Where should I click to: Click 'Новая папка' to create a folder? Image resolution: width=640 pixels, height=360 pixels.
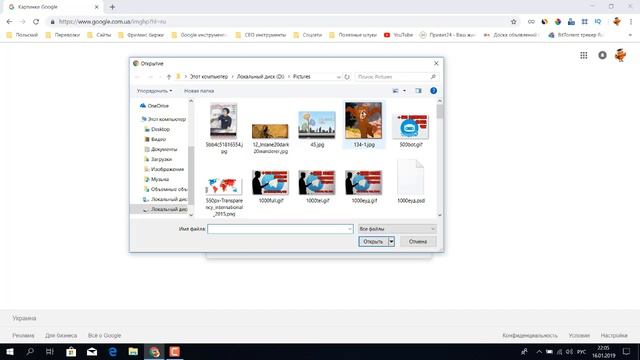[199, 91]
